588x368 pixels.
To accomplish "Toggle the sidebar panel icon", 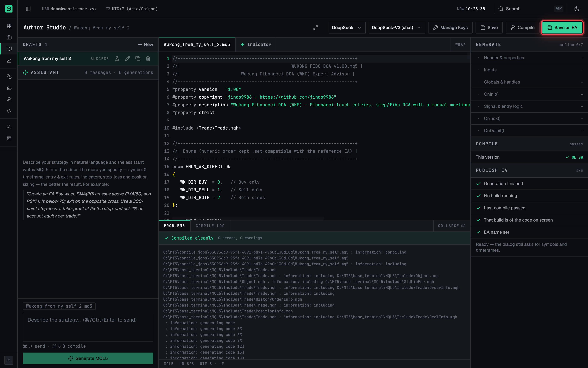I will [28, 9].
